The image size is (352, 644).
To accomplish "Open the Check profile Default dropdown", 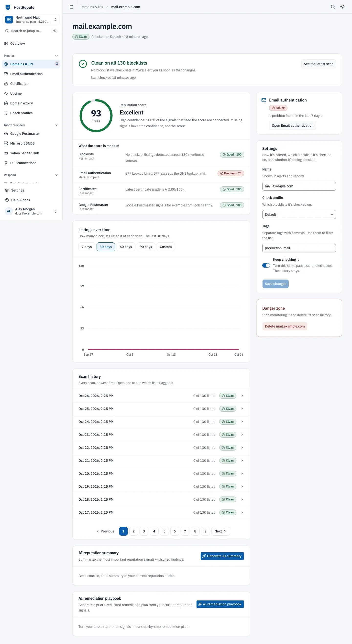I will (299, 215).
